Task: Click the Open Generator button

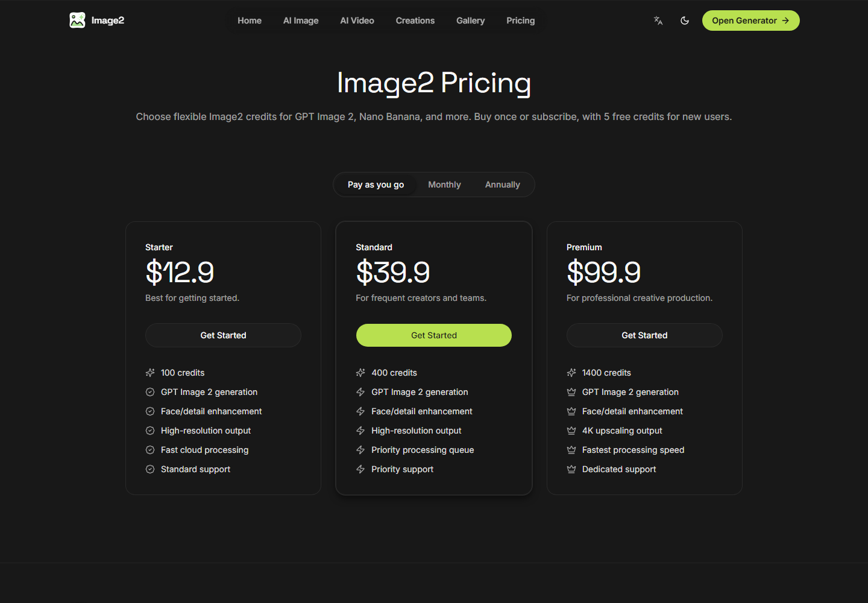Action: pos(750,21)
